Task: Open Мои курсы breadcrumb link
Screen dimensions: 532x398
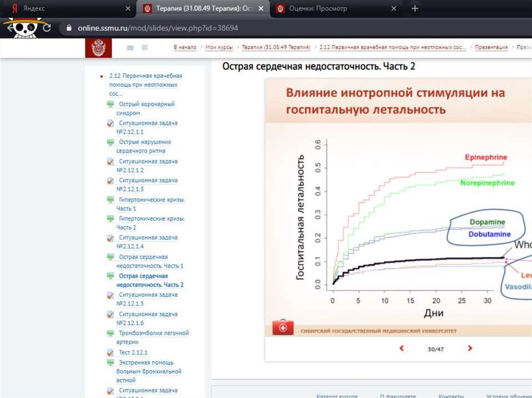Action: coord(219,47)
